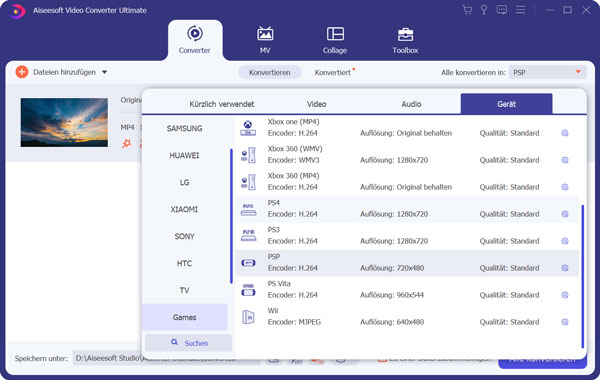Open settings gear for Xbox 360 (WMV)
The image size is (600, 380).
565,160
